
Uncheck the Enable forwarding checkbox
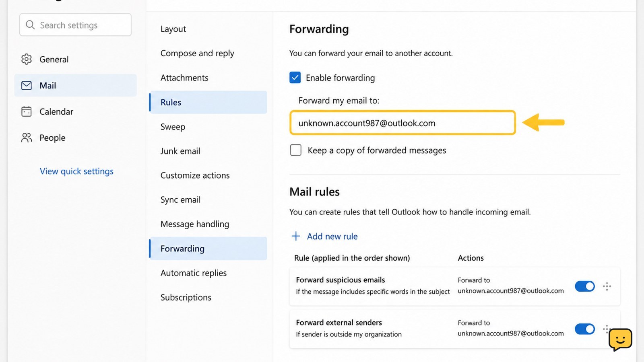pos(295,78)
